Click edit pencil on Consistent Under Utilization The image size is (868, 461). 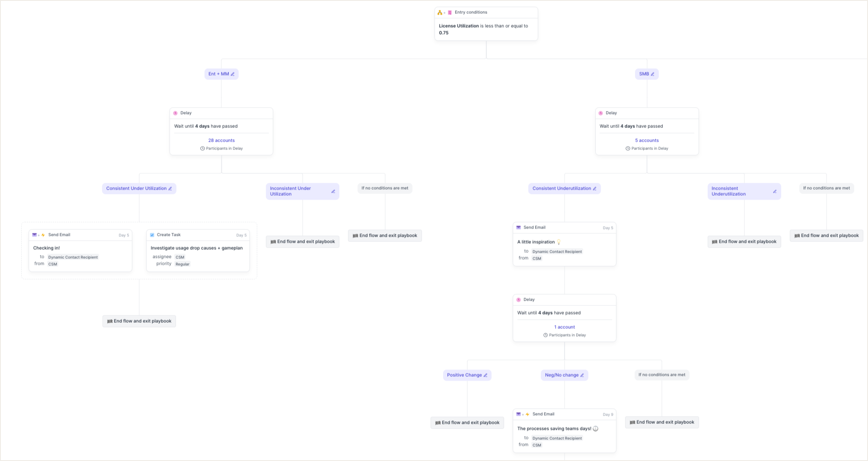point(170,189)
